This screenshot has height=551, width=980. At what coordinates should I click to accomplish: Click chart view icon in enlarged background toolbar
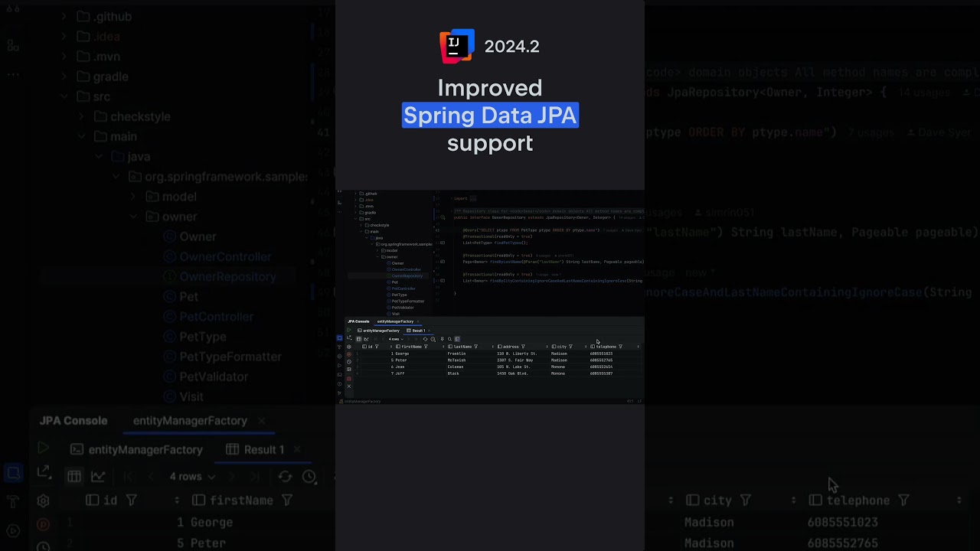tap(98, 476)
